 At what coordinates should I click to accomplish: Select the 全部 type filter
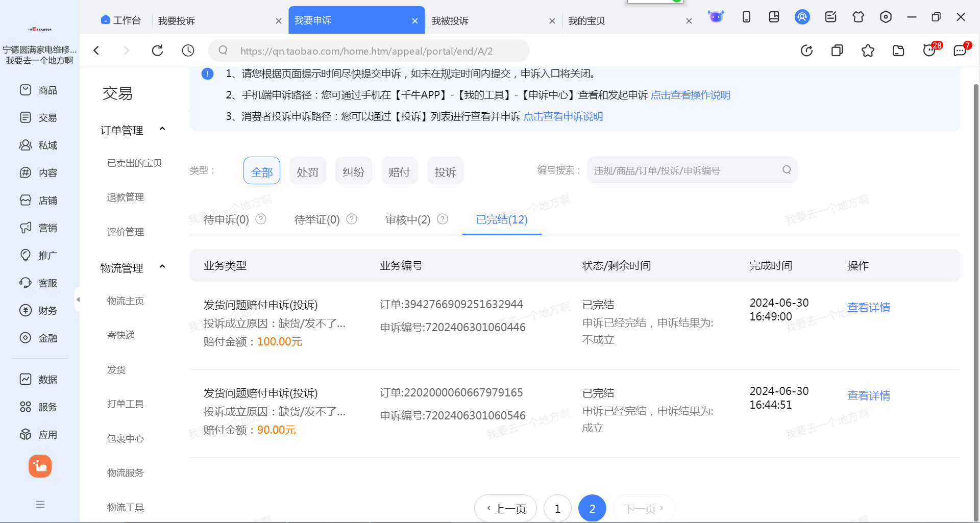262,170
